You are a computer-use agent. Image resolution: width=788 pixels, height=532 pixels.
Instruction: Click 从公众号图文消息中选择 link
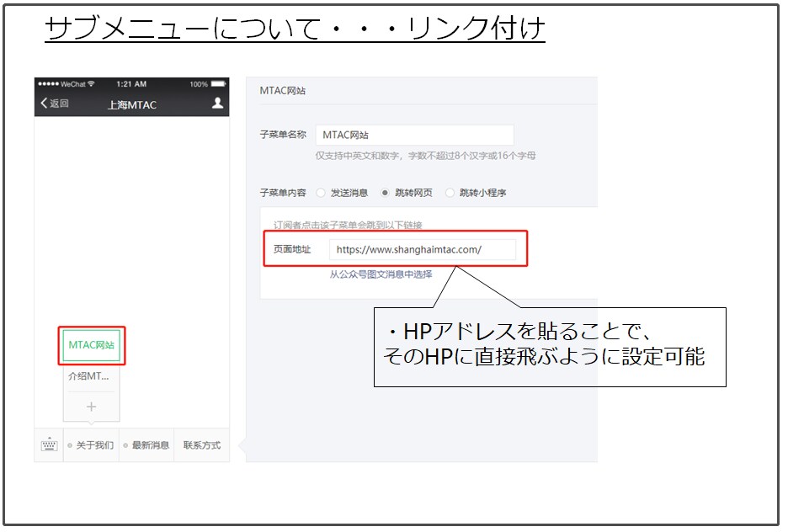tap(381, 274)
